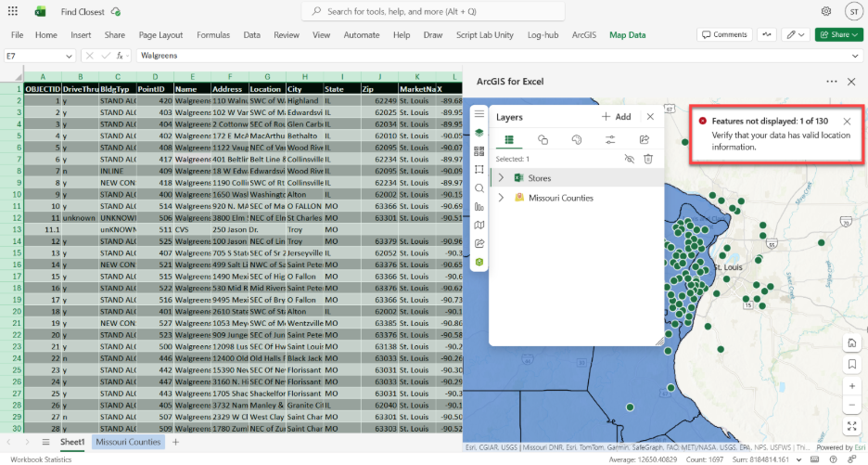
Task: Open the ST account avatar
Action: coord(854,11)
